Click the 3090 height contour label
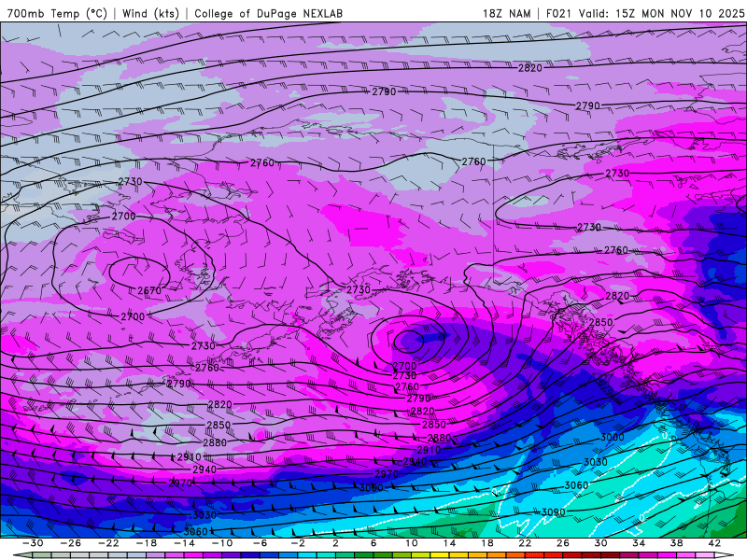747x560 pixels. (554, 512)
